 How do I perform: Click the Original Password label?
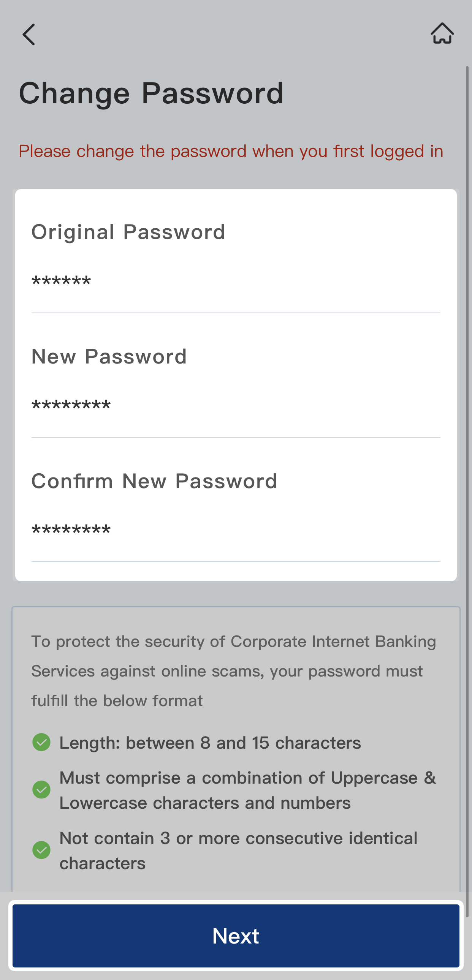coord(128,232)
